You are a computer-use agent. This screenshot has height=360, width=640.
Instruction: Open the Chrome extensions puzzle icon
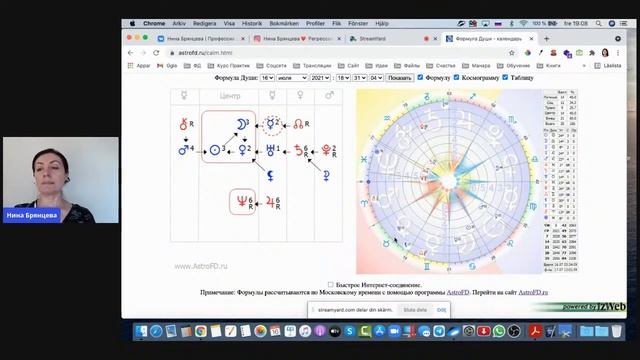tap(592, 53)
